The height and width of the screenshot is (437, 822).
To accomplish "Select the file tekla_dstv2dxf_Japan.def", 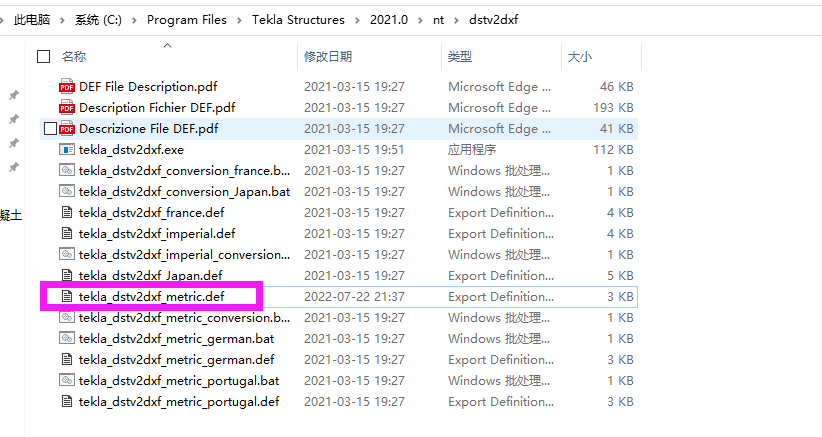I will [x=150, y=276].
